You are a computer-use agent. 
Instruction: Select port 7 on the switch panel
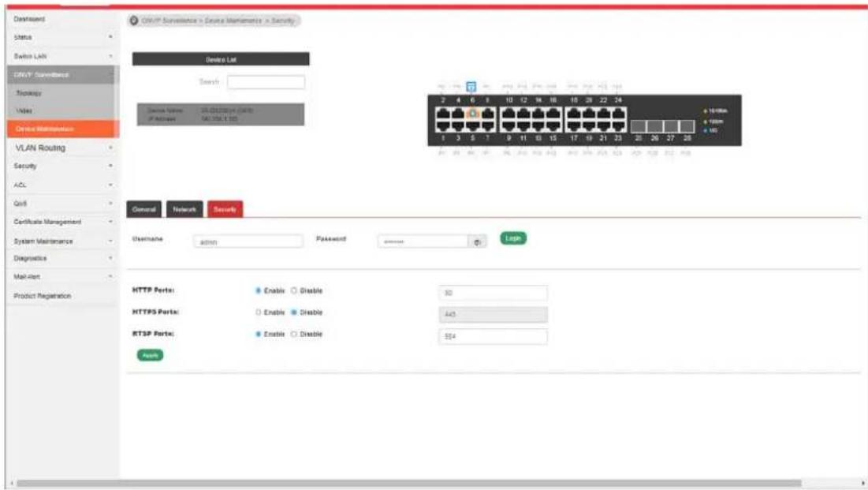click(x=488, y=125)
